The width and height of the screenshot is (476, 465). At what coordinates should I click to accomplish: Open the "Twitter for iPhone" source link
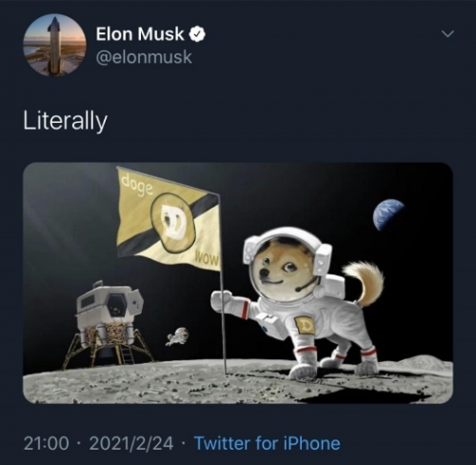click(x=267, y=443)
